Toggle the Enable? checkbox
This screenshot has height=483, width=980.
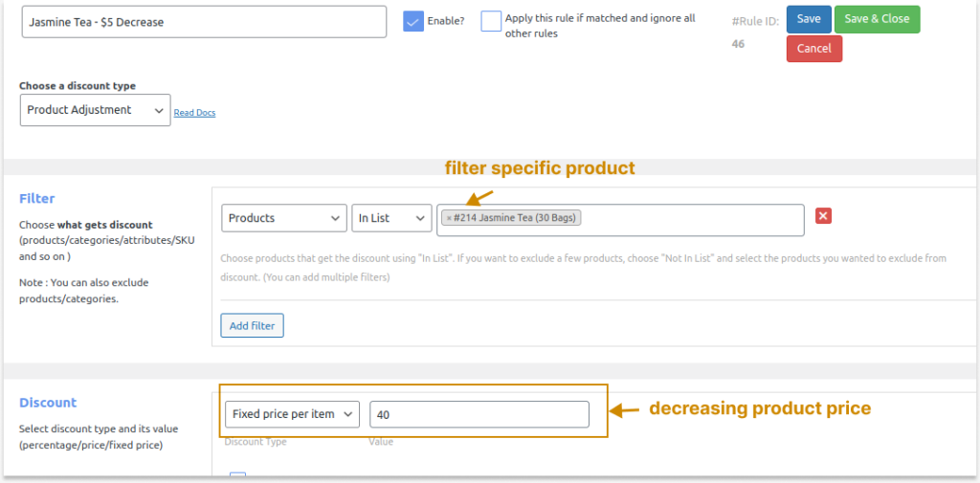413,21
